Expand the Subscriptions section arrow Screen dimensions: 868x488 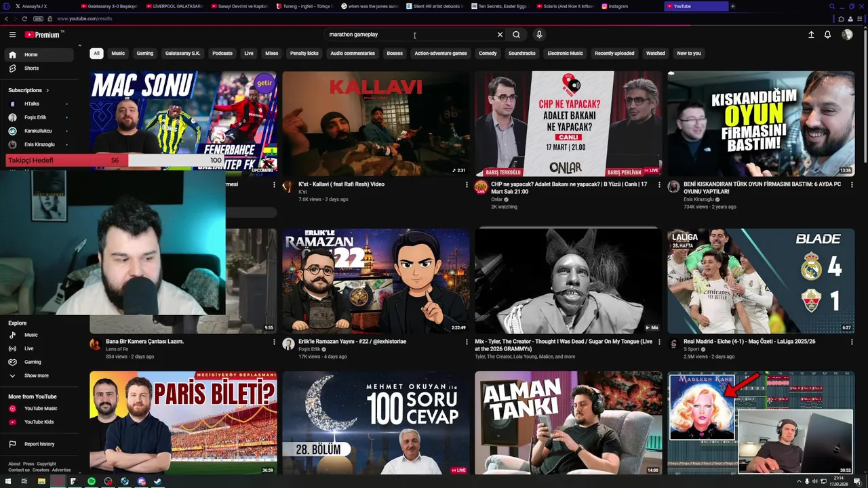(x=47, y=90)
